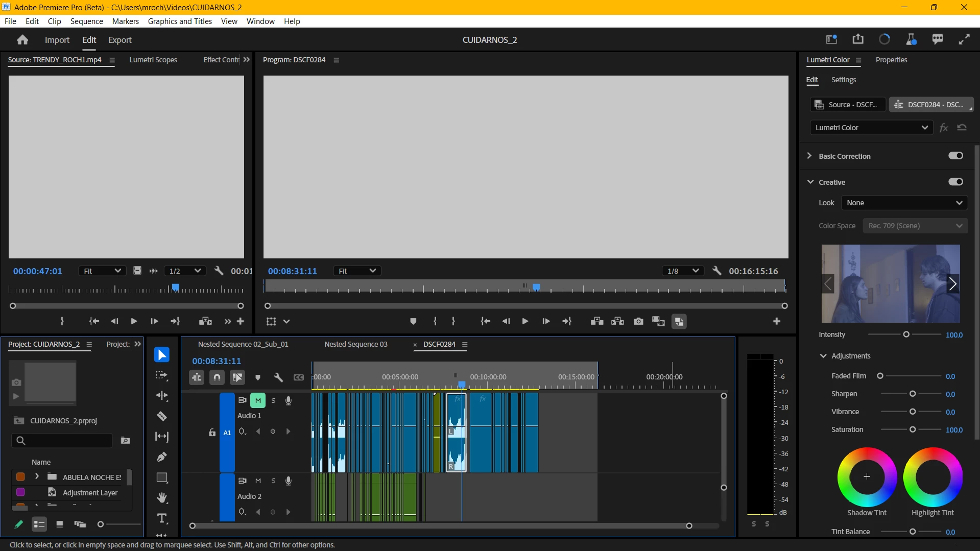Switch to Lumetri Scopes tab
Screen dimensions: 980x551
pyautogui.click(x=153, y=60)
